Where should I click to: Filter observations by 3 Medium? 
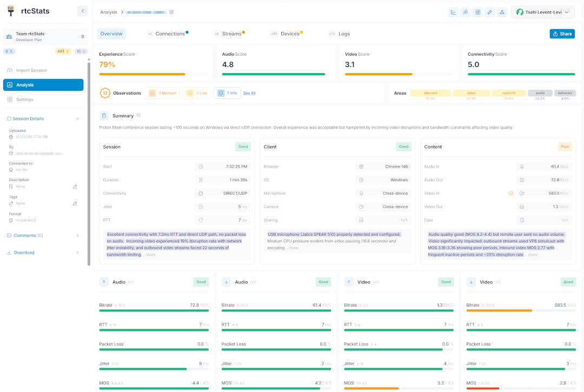click(162, 93)
